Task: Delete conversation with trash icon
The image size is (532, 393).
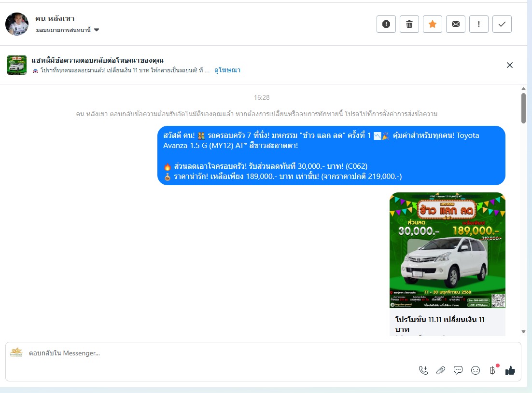Action: (x=409, y=24)
